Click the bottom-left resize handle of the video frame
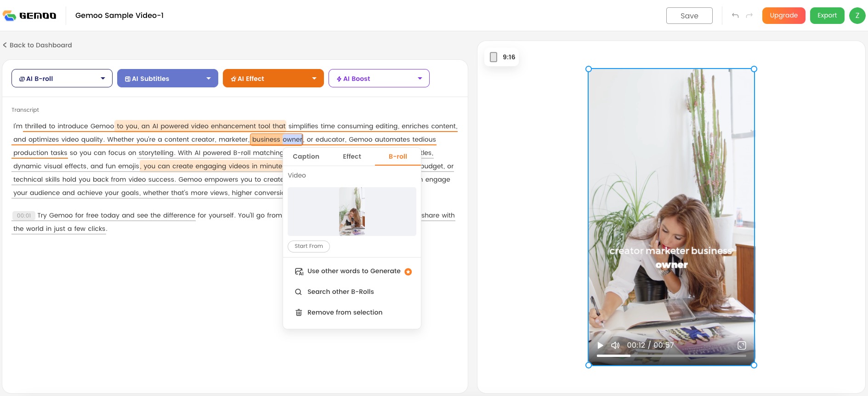This screenshot has height=396, width=868. coord(589,365)
